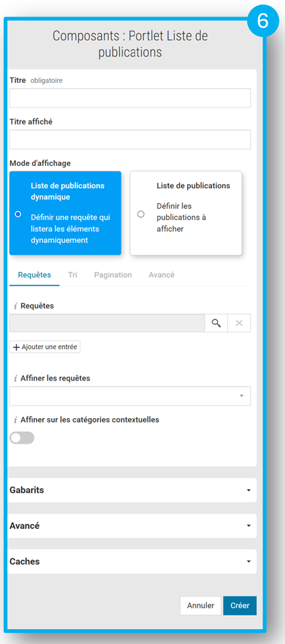Click the plus icon of Ajouter une entrée
Viewport: 285px width, 644px height.
pyautogui.click(x=16, y=347)
